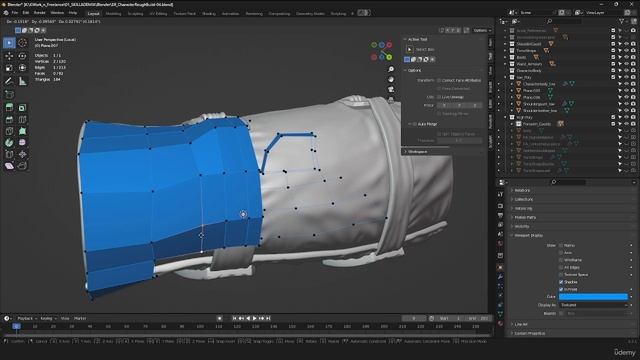Open the Help menu
The image size is (640, 360).
pos(73,13)
